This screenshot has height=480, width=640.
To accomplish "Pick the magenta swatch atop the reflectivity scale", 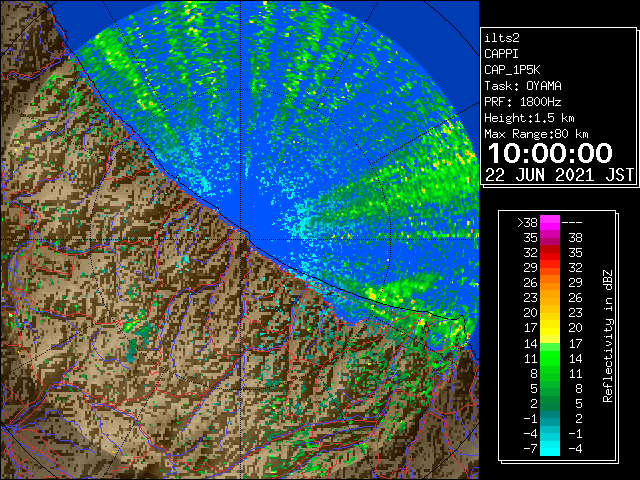I will [550, 223].
